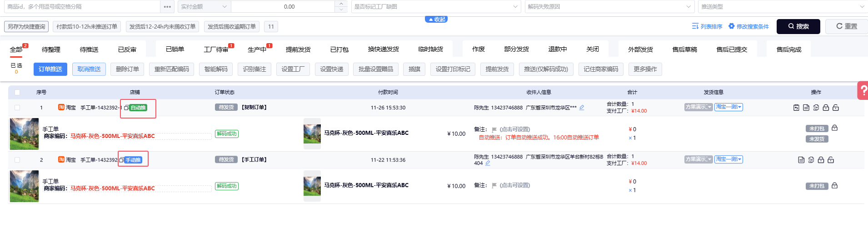Click the edit pencil icon in order 1 recipient info
Screen dimensions: 868x232
click(x=582, y=108)
